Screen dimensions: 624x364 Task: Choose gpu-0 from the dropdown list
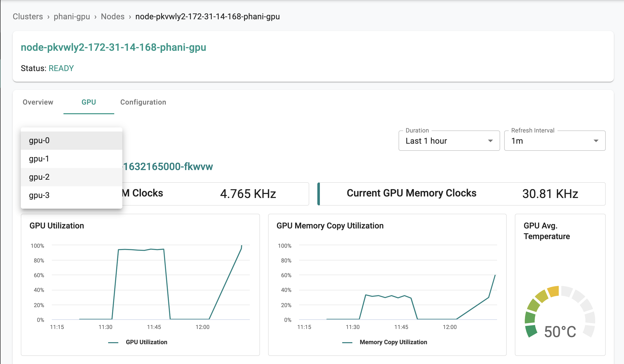point(72,141)
